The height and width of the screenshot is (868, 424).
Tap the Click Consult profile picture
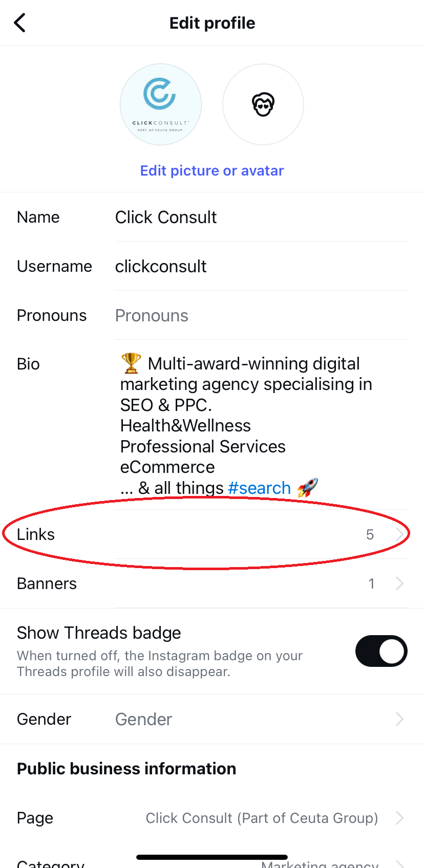coord(161,104)
